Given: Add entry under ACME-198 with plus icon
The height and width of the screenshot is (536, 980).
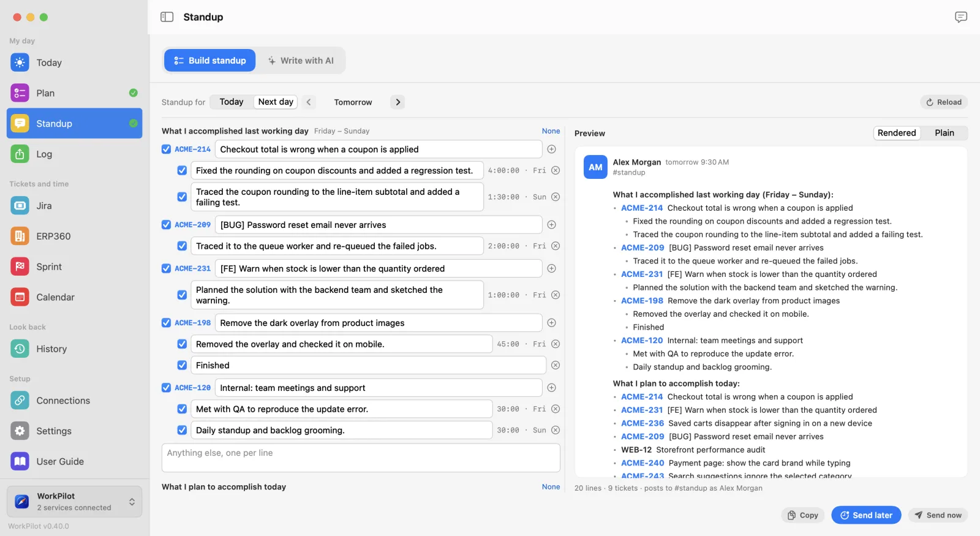Looking at the screenshot, I should coord(551,323).
